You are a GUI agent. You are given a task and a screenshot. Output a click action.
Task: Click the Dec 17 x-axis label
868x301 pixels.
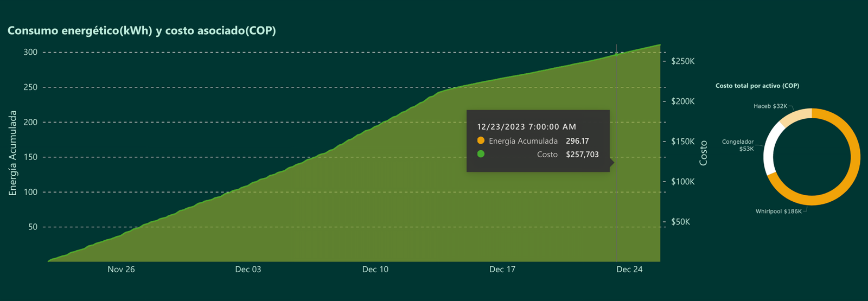coord(502,270)
